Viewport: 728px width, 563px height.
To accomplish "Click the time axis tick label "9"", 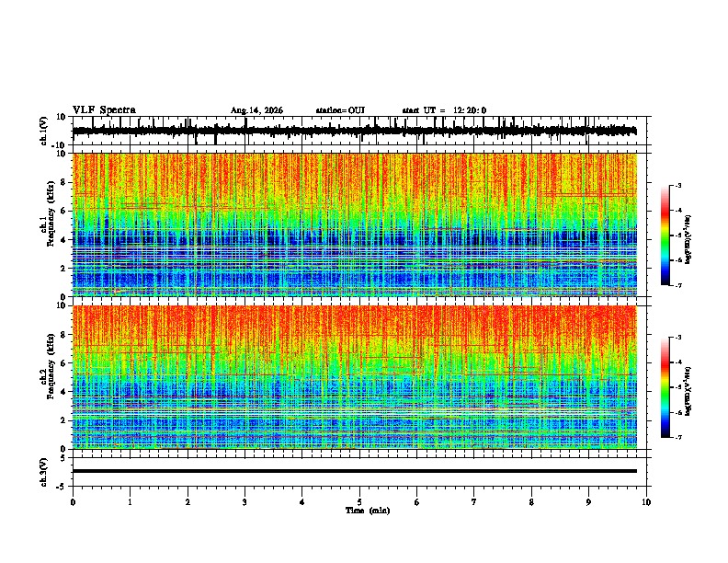I will click(588, 502).
